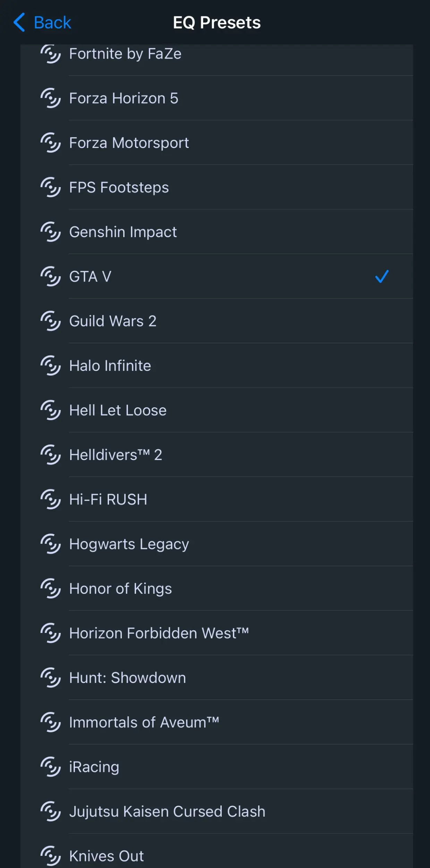Choose Horizon Forbidden West from the list
This screenshot has width=430, height=868.
(217, 633)
